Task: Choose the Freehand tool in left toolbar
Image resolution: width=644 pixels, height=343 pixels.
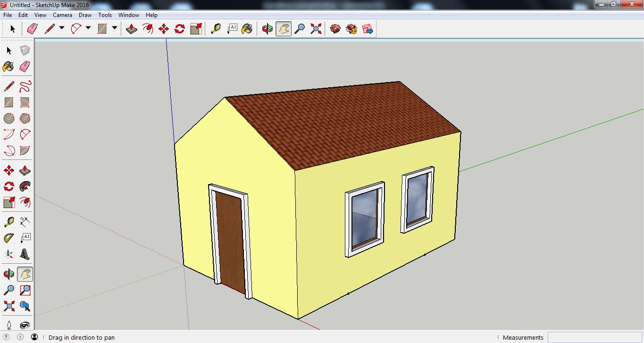Action: tap(25, 86)
